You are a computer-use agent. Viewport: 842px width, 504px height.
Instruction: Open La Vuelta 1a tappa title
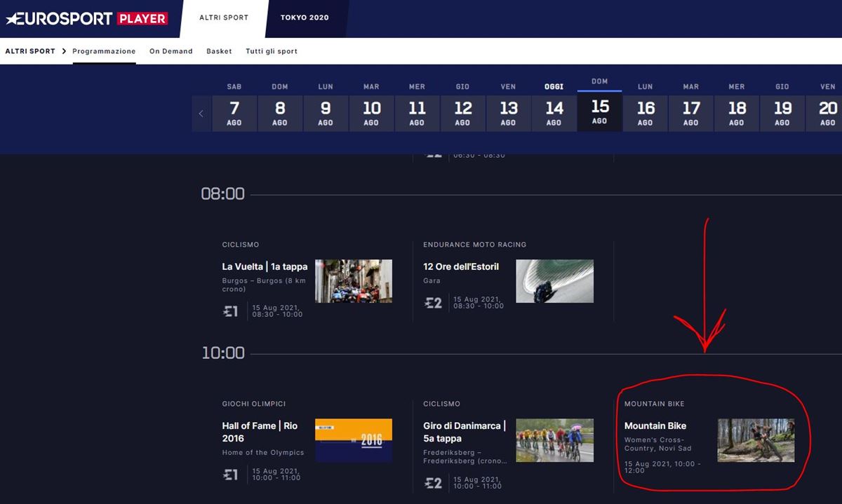tap(265, 266)
